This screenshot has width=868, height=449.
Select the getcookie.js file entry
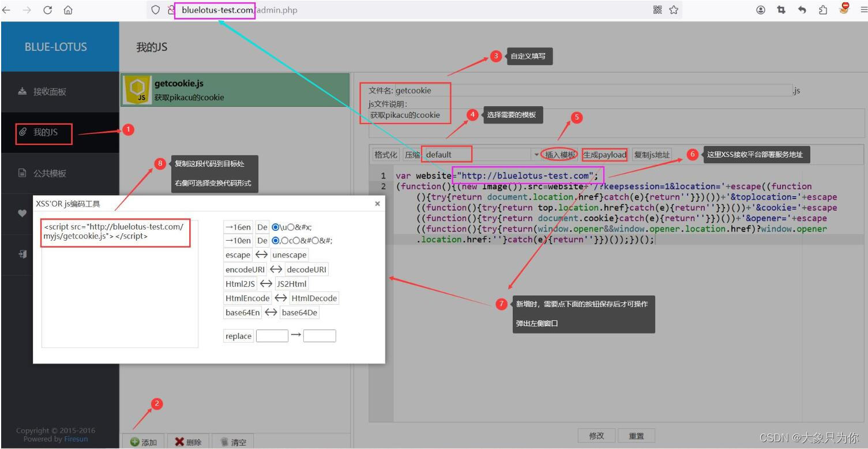coord(235,90)
